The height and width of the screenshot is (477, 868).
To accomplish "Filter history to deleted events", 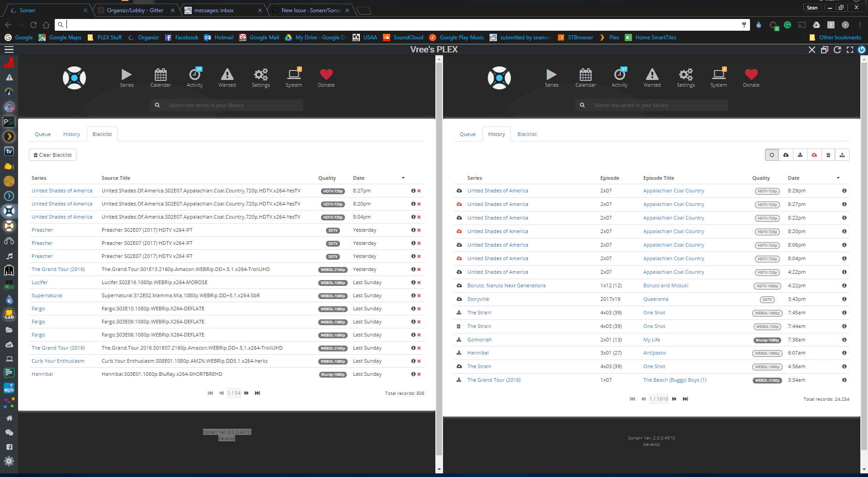I will click(828, 155).
